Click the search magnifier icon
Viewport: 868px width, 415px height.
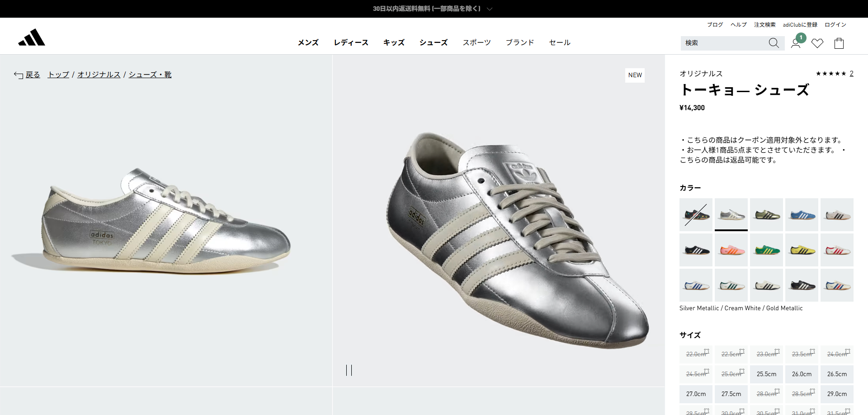774,43
